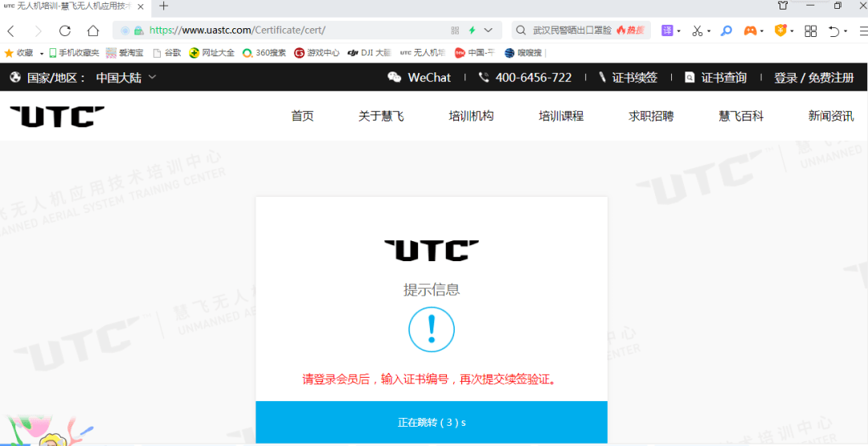
Task: Click the scissors screenshot tool icon
Action: pyautogui.click(x=696, y=31)
